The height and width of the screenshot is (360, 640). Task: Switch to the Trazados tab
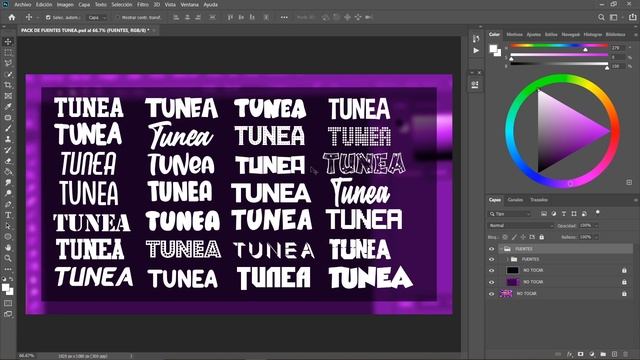point(539,200)
